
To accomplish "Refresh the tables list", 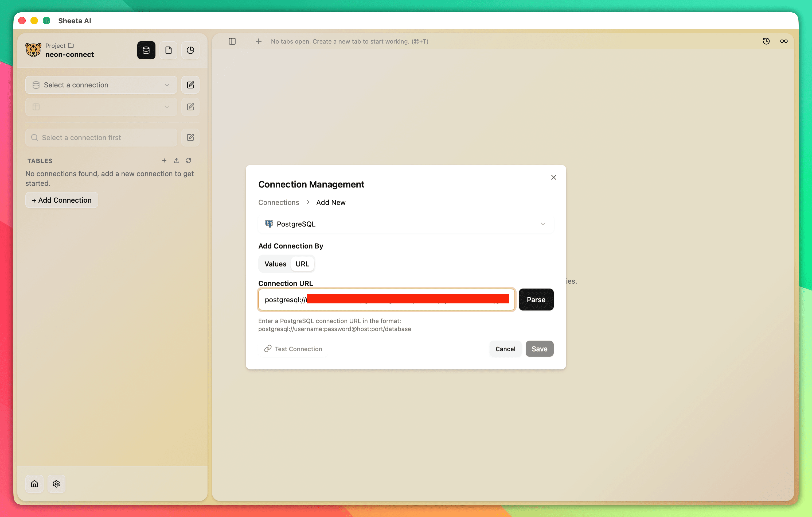I will pyautogui.click(x=189, y=160).
